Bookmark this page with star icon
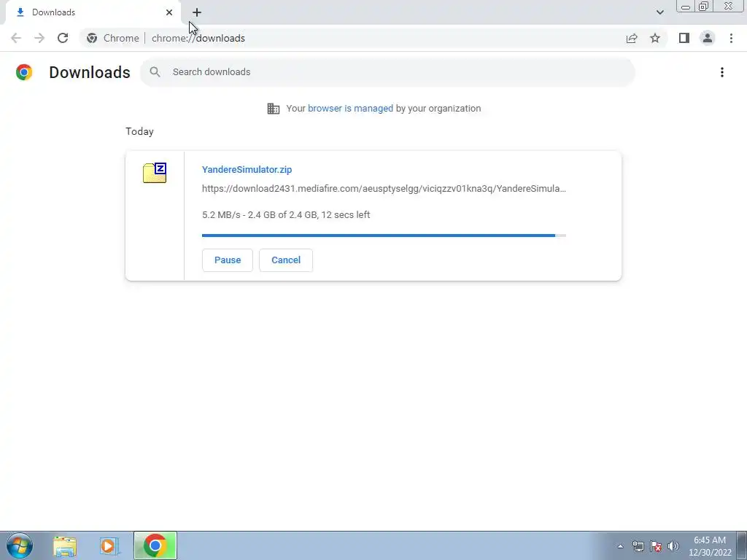The width and height of the screenshot is (747, 560). pyautogui.click(x=655, y=38)
